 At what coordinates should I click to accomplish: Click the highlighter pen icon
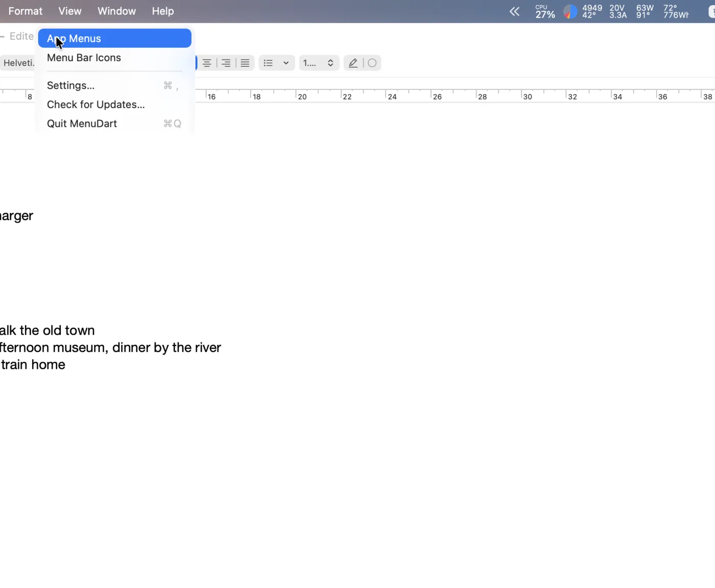point(353,63)
